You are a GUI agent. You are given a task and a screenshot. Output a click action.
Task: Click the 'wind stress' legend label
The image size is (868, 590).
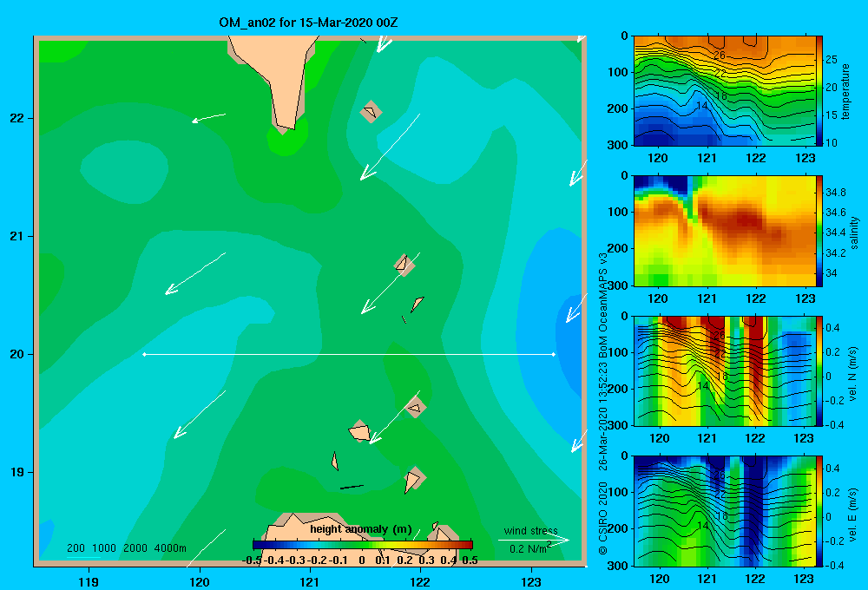pyautogui.click(x=530, y=530)
